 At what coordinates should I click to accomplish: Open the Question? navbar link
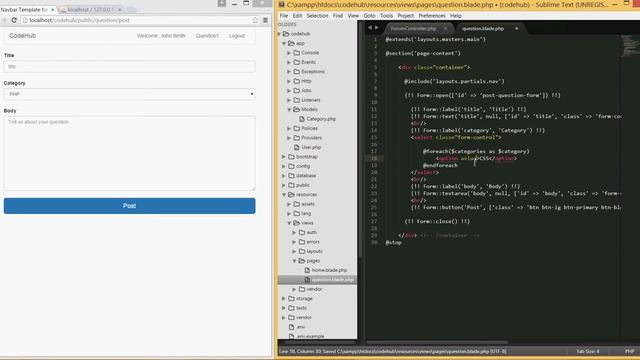click(x=207, y=36)
